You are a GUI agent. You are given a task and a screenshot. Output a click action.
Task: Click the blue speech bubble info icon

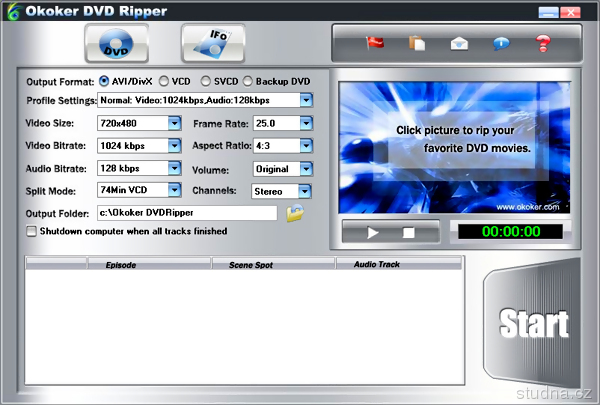pos(501,43)
